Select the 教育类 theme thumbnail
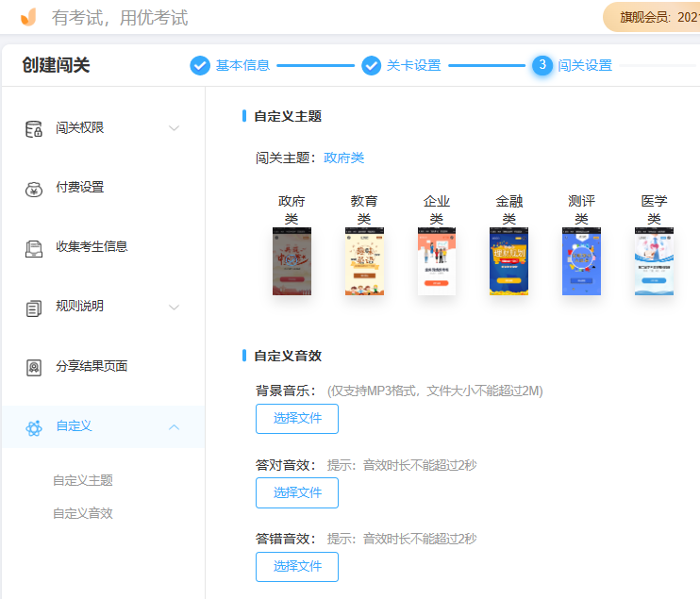This screenshot has width=700, height=599. coord(364,261)
